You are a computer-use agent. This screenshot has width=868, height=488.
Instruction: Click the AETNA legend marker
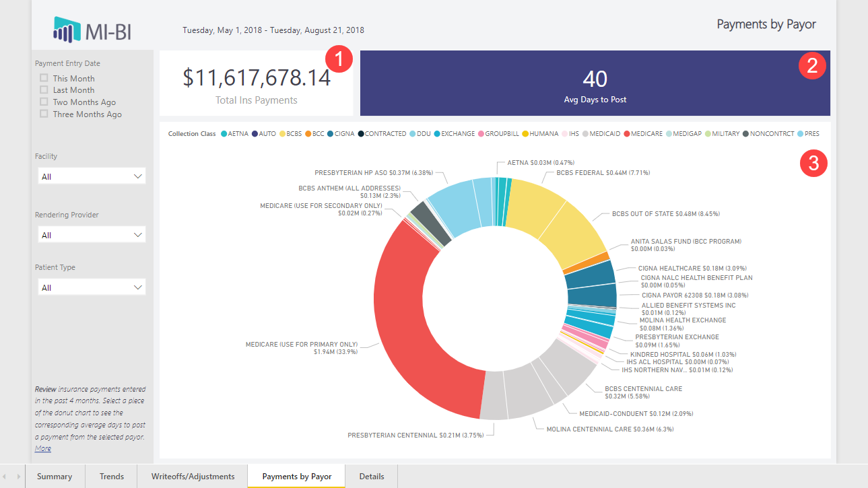pyautogui.click(x=224, y=134)
